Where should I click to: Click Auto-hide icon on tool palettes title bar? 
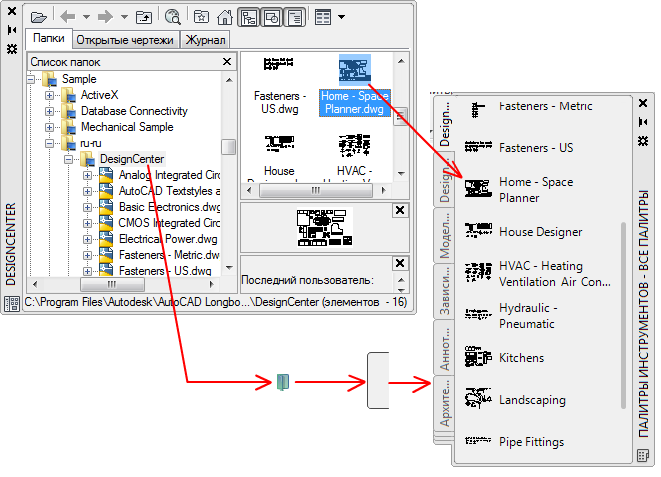(x=643, y=122)
